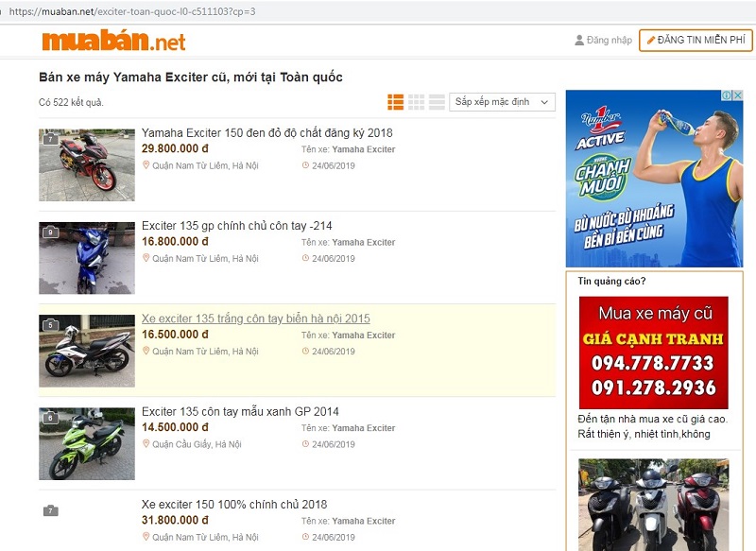Image resolution: width=756 pixels, height=551 pixels.
Task: Click price 31.800.000 đ
Action: pyautogui.click(x=175, y=520)
